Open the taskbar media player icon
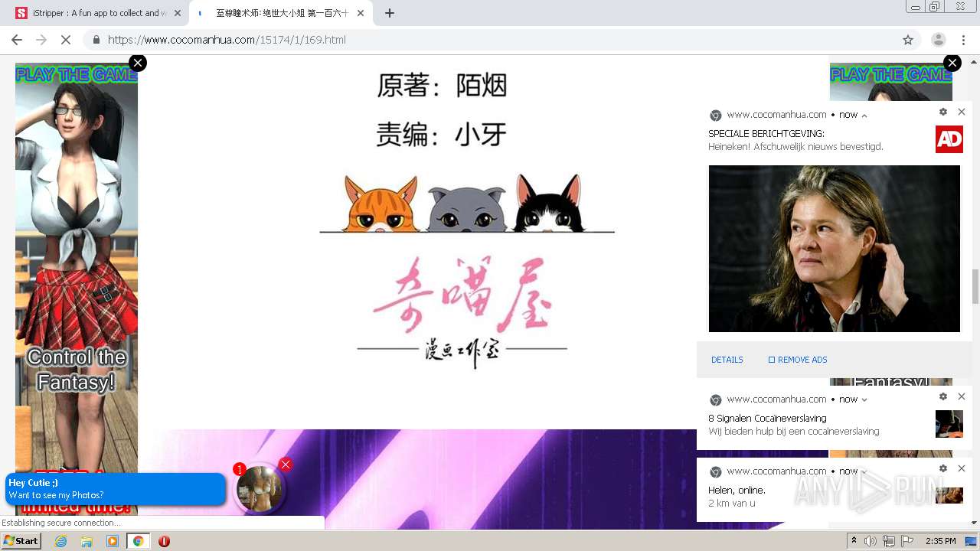980x551 pixels. pyautogui.click(x=113, y=541)
